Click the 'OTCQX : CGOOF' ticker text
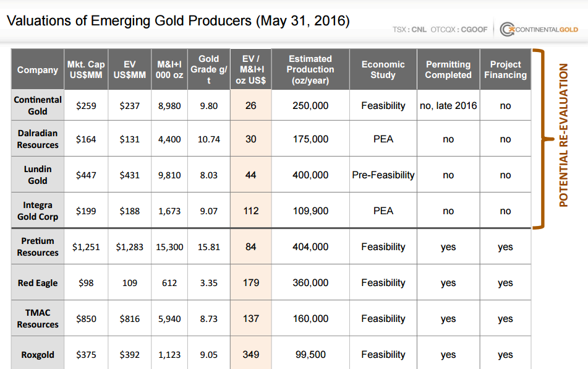Image resolution: width=588 pixels, height=369 pixels. [x=459, y=30]
